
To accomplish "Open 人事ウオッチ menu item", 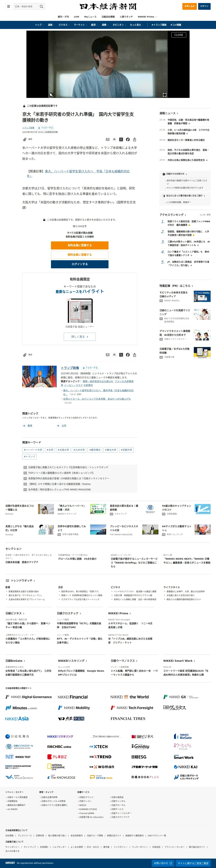I will click(126, 16).
